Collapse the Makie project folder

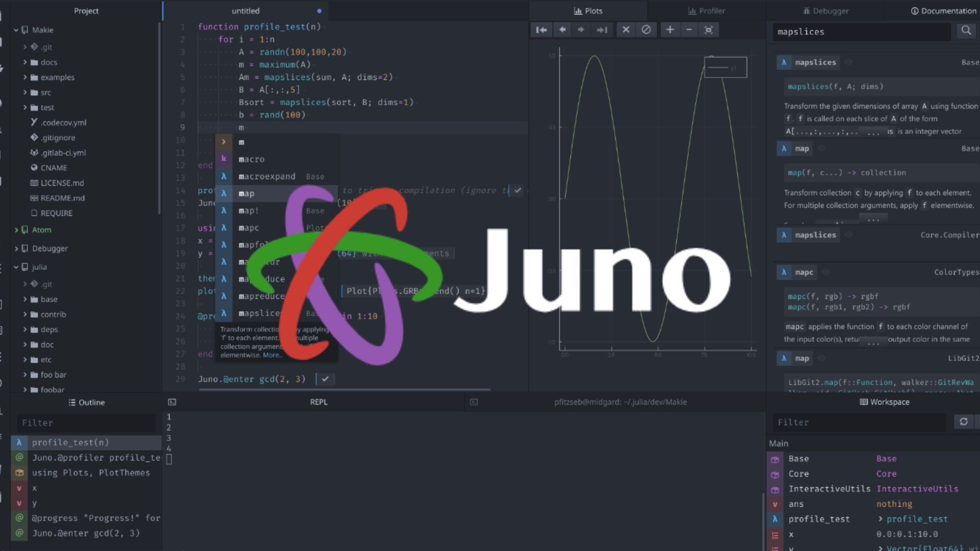[x=16, y=30]
